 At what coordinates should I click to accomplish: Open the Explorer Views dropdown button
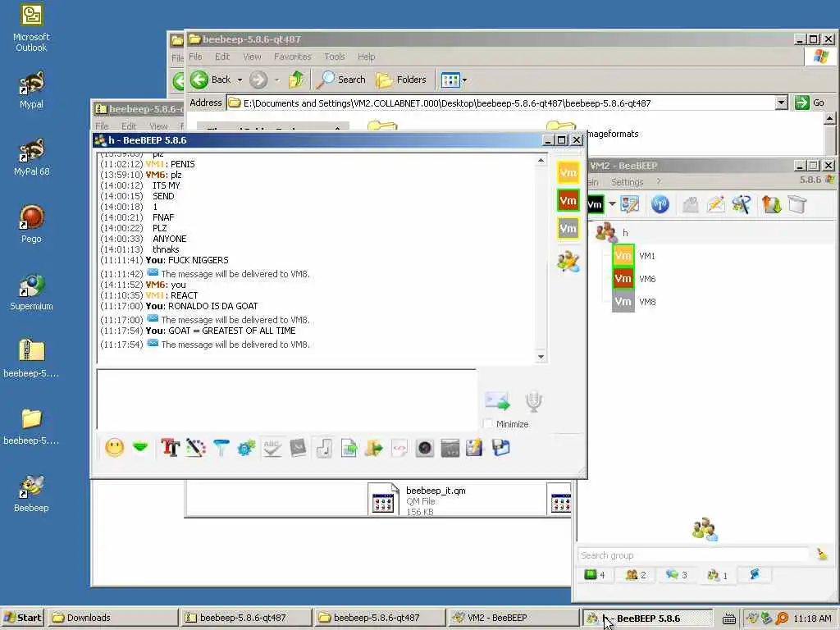[x=453, y=80]
